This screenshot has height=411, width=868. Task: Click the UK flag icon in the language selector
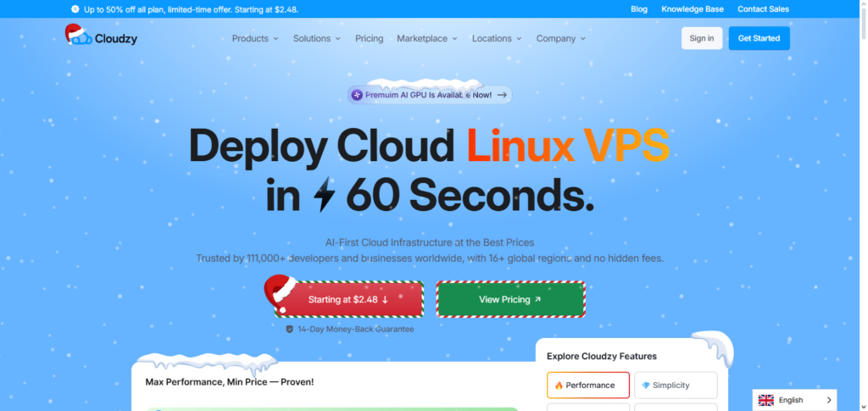tap(766, 400)
